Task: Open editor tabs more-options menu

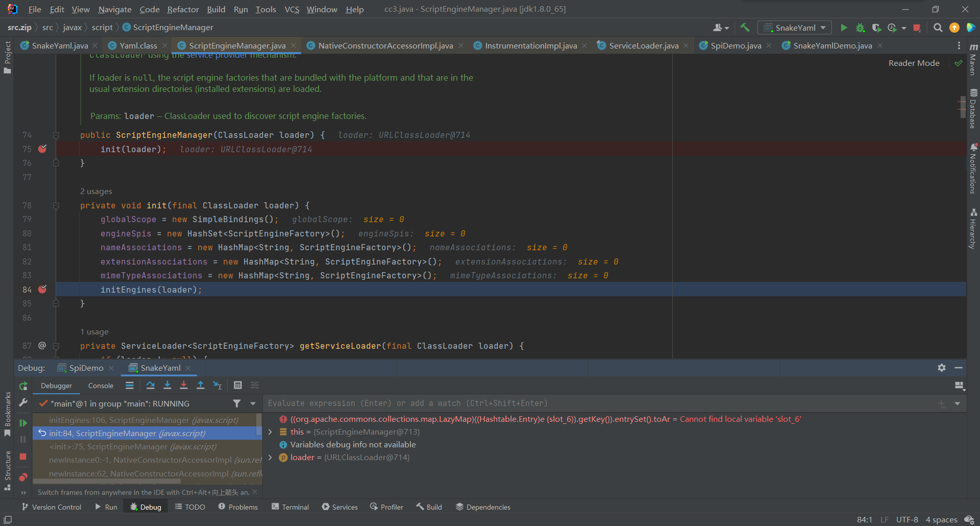Action: tap(959, 45)
